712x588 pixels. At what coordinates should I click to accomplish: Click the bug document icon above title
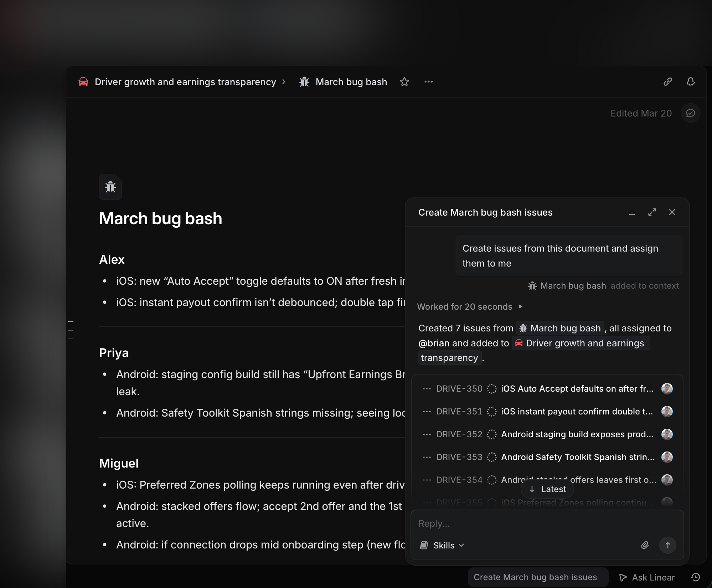point(110,187)
